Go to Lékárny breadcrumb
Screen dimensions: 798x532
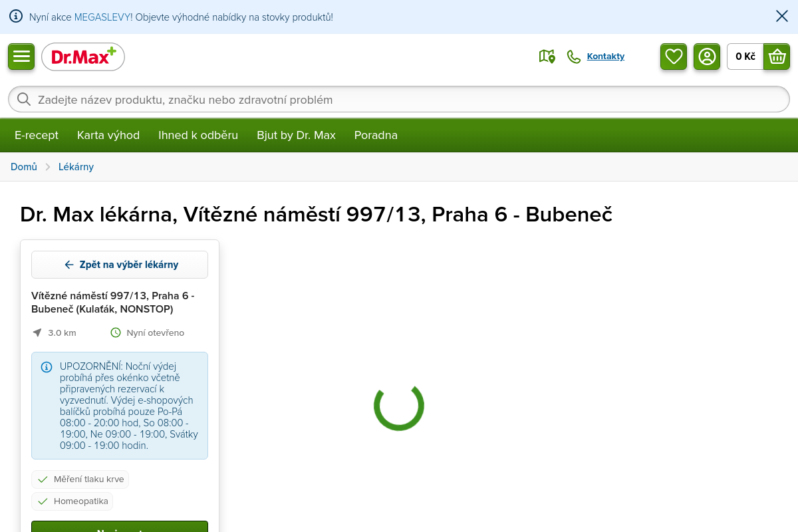point(76,167)
